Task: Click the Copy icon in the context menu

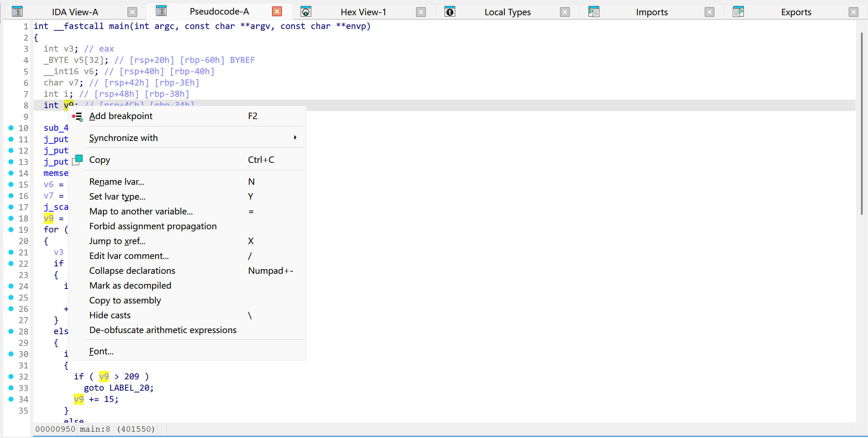Action: pos(77,160)
